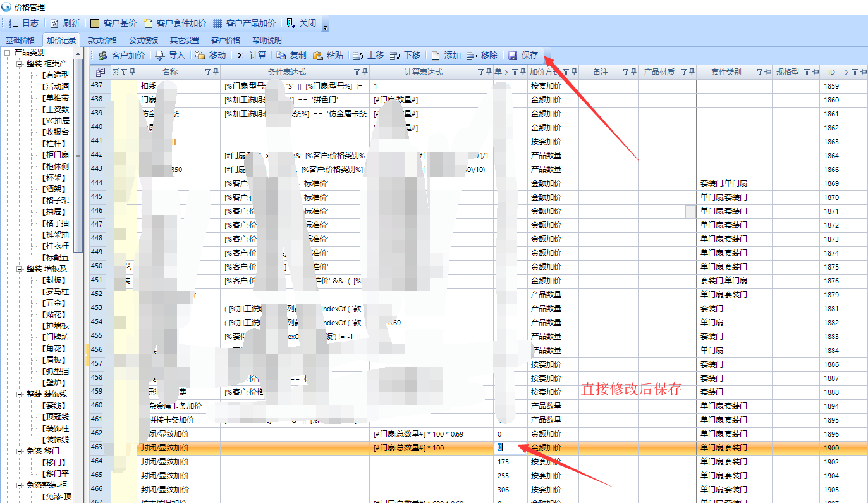
Task: Click the 粘贴 (Paste) toolbar icon
Action: coord(318,56)
